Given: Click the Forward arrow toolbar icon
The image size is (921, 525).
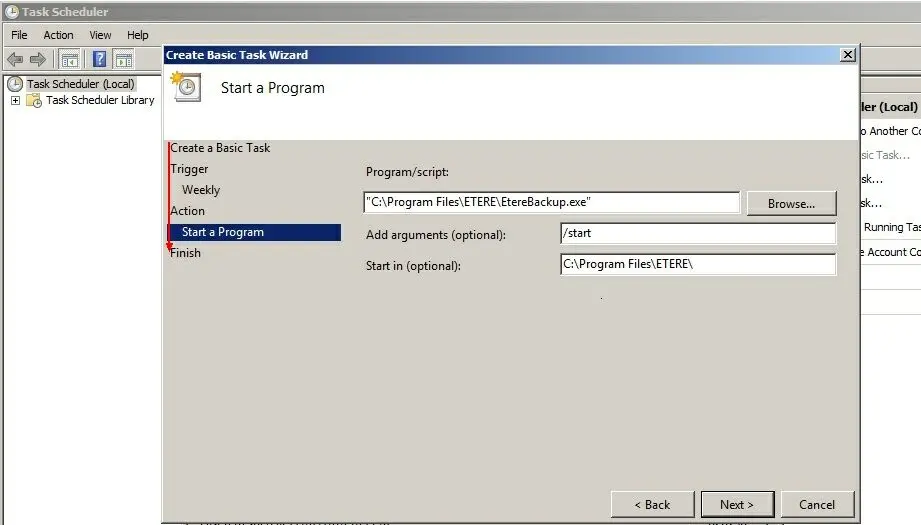Looking at the screenshot, I should [38, 59].
